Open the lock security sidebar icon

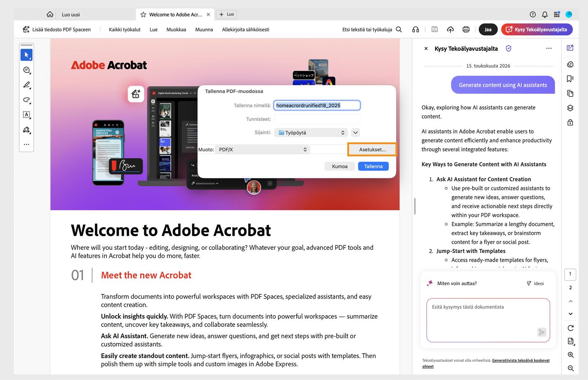pyautogui.click(x=570, y=122)
